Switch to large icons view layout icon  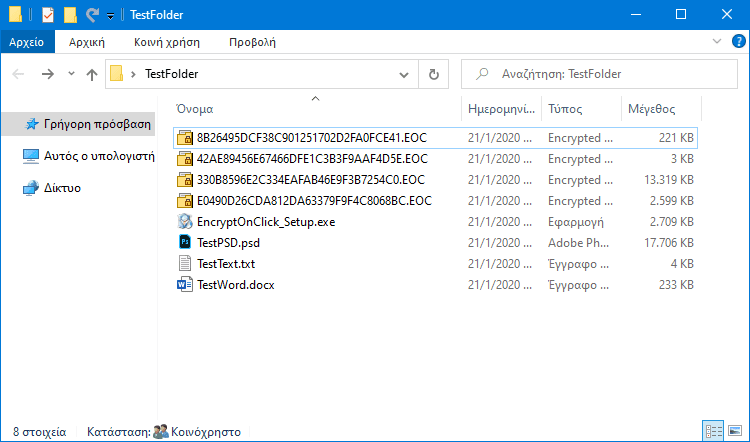pos(735,431)
